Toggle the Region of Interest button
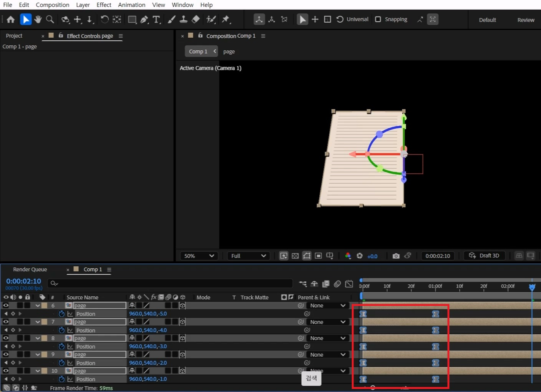Image resolution: width=541 pixels, height=392 pixels. coord(318,256)
